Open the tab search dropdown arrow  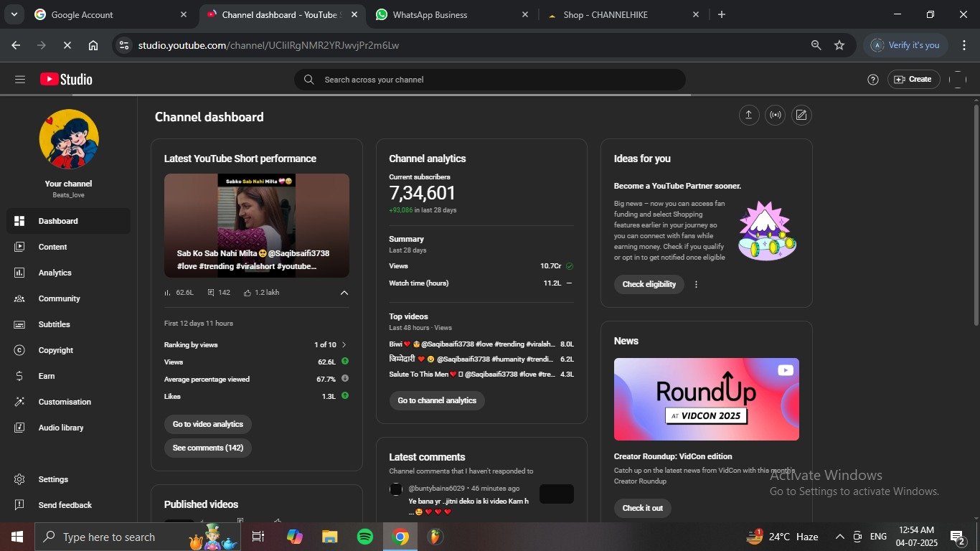(14, 14)
